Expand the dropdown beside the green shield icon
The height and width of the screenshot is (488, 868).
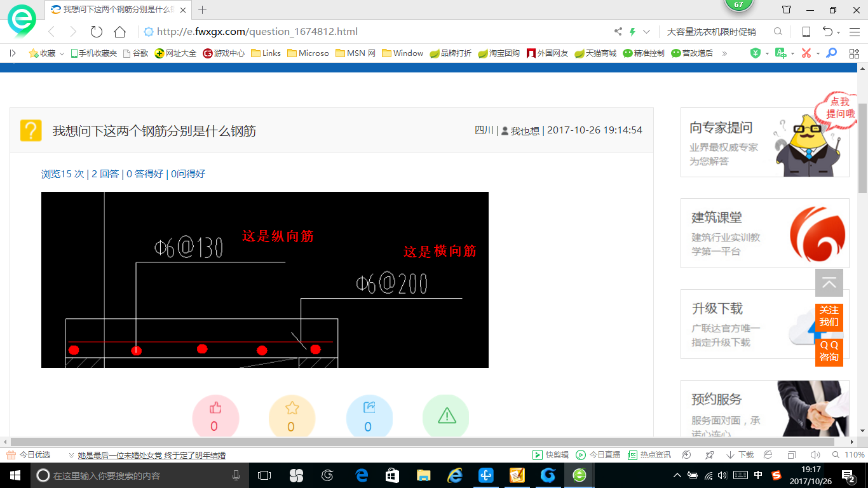(767, 54)
